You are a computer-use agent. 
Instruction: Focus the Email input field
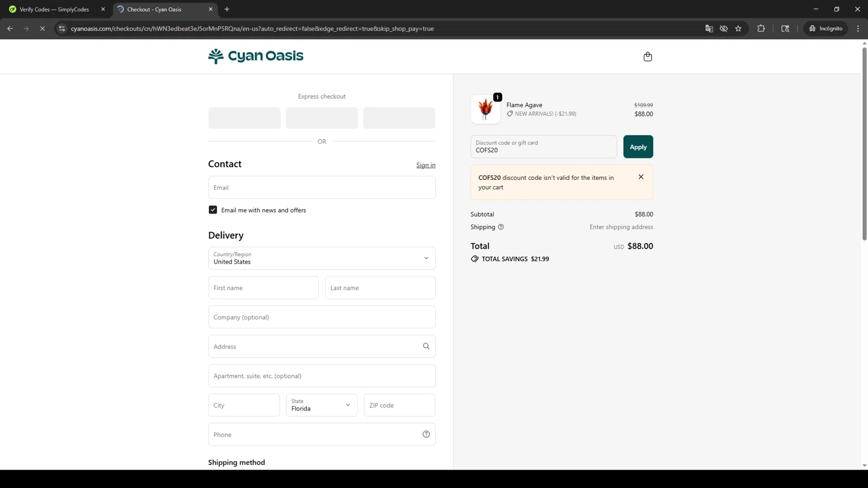tap(322, 187)
